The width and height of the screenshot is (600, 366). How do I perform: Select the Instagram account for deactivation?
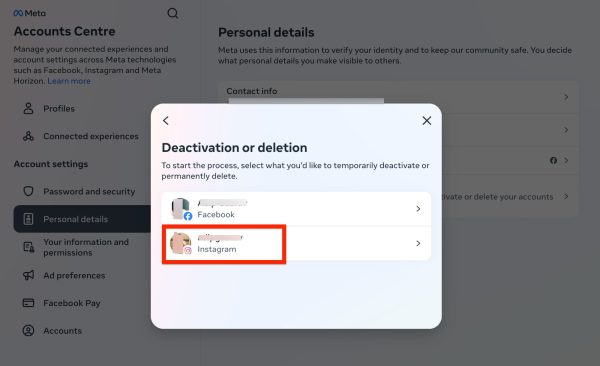coord(296,243)
